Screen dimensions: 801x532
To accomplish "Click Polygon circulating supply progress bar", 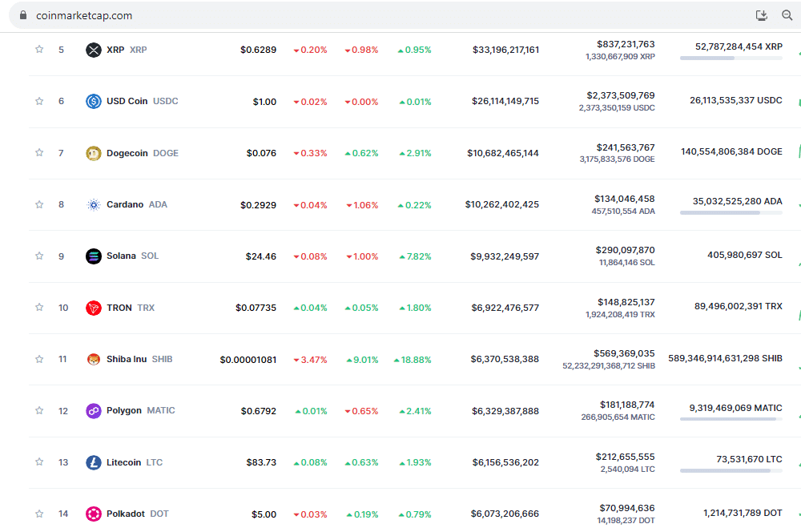I will click(731, 419).
